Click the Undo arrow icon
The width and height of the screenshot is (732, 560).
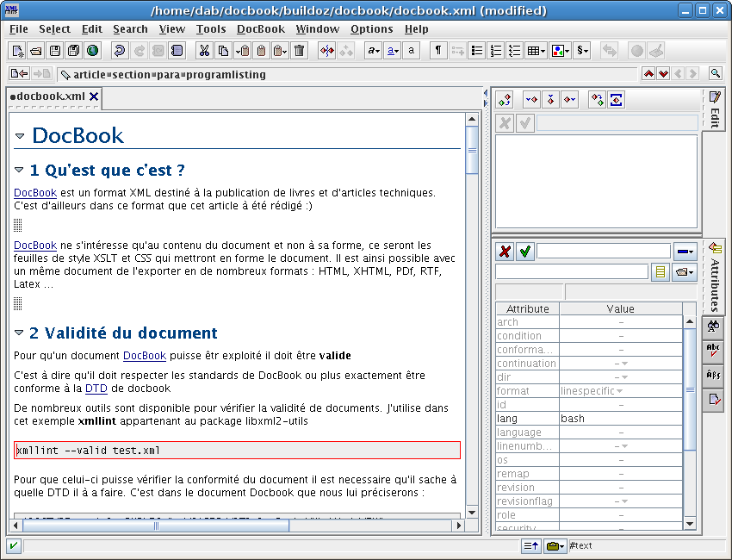click(x=120, y=51)
